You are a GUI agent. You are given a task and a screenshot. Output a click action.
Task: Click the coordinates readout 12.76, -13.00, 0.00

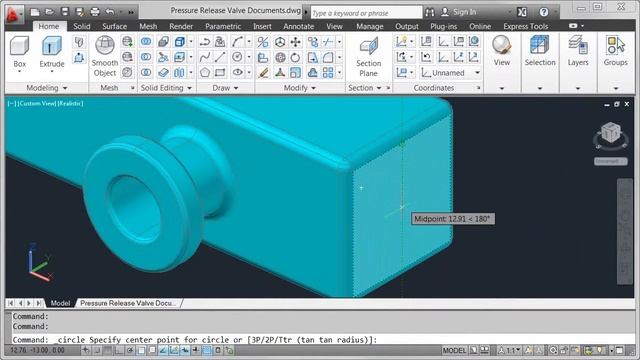click(x=38, y=350)
